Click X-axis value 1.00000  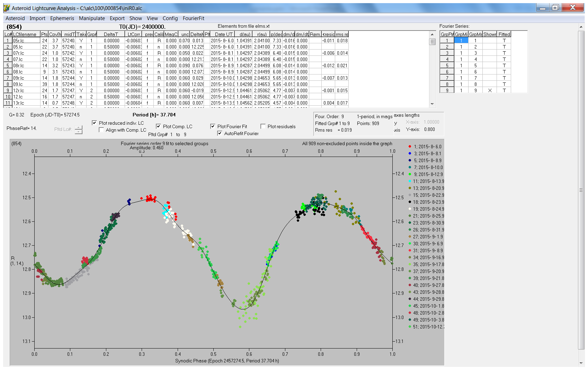pyautogui.click(x=431, y=122)
